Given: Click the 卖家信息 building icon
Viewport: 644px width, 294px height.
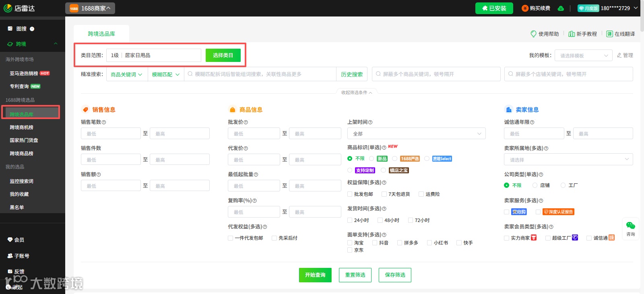Looking at the screenshot, I should 508,109.
